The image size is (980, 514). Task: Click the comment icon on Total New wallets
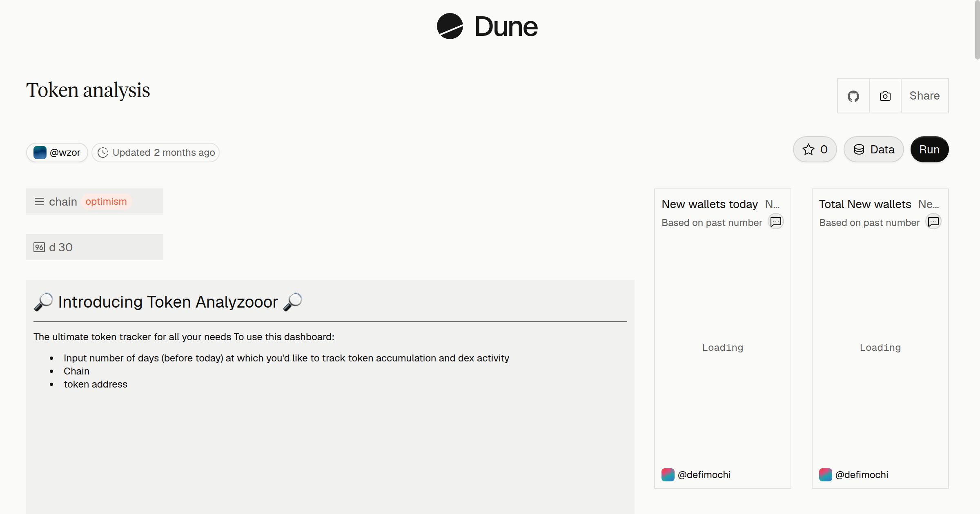933,222
